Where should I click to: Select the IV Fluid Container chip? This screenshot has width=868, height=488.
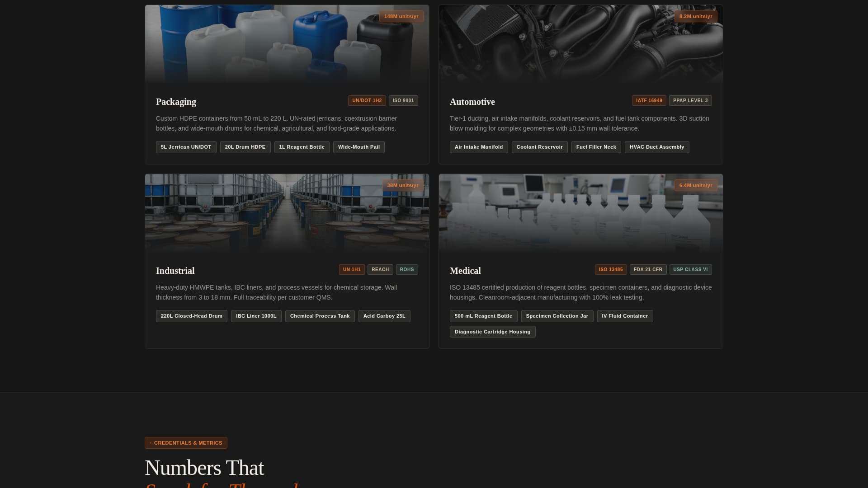coord(625,316)
